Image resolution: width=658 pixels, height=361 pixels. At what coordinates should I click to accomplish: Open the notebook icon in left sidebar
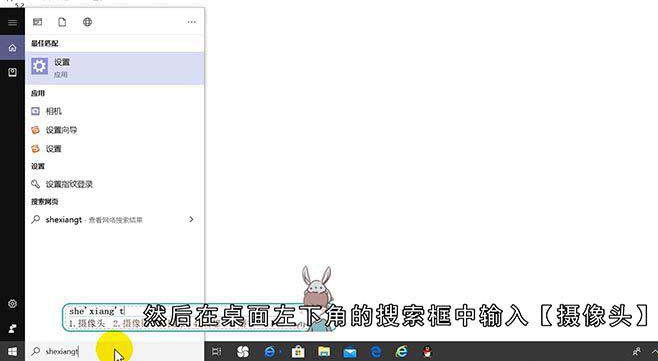pos(12,72)
